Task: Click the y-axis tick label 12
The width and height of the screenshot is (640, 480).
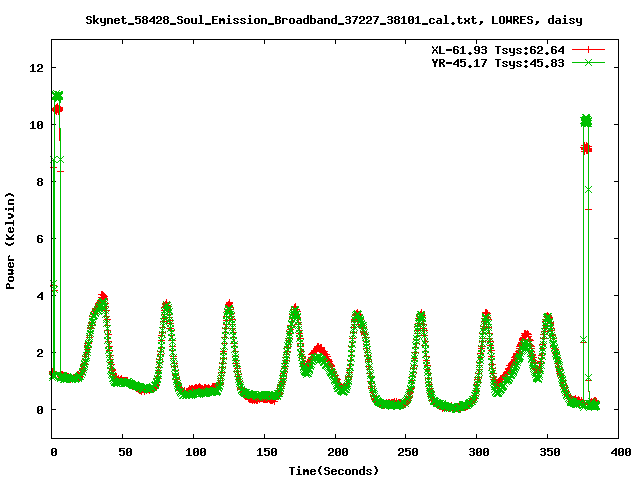Action: click(36, 68)
